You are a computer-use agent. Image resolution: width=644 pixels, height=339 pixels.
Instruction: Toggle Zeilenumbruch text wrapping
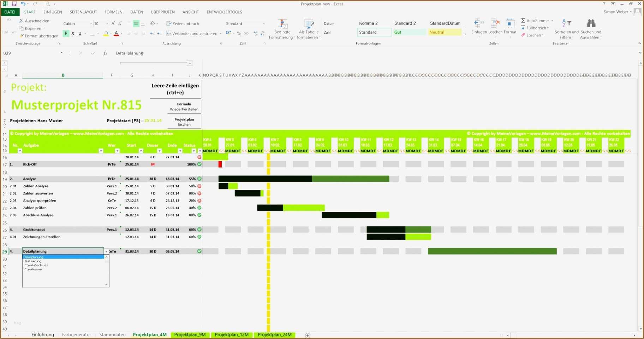coord(183,24)
